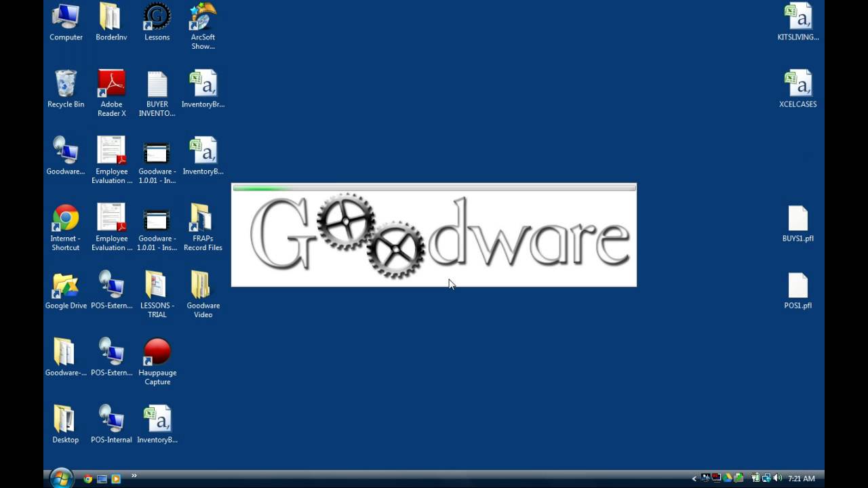The width and height of the screenshot is (868, 488).
Task: Open the Recycle Bin
Action: point(66,89)
